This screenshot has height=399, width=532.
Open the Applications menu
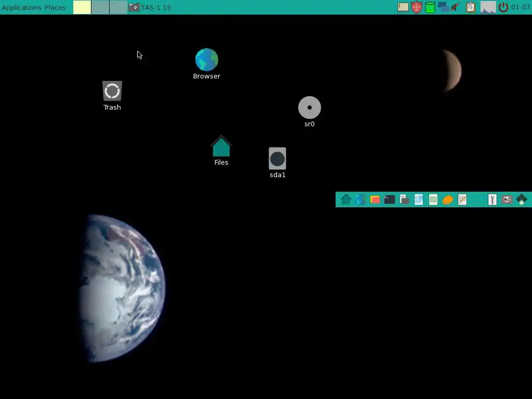[21, 7]
